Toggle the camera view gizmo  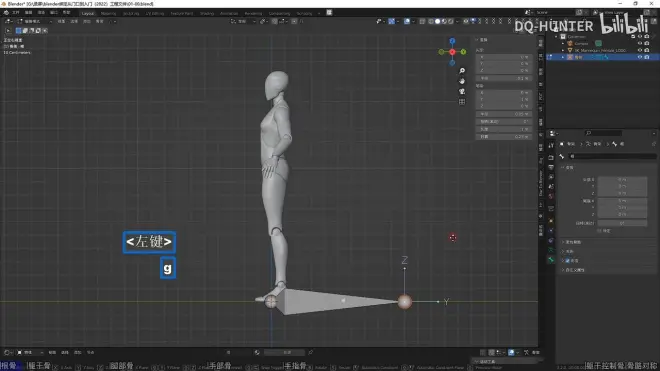[x=462, y=91]
